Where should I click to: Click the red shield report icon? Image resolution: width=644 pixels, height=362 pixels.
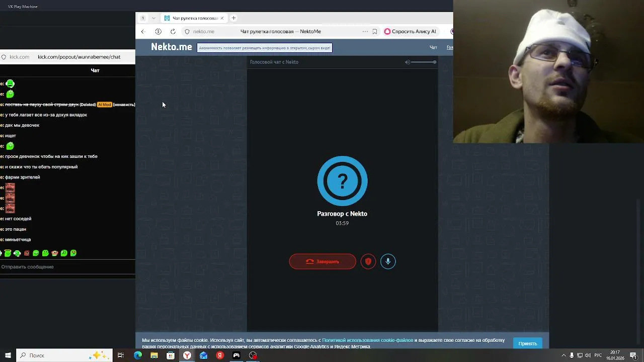[368, 261]
